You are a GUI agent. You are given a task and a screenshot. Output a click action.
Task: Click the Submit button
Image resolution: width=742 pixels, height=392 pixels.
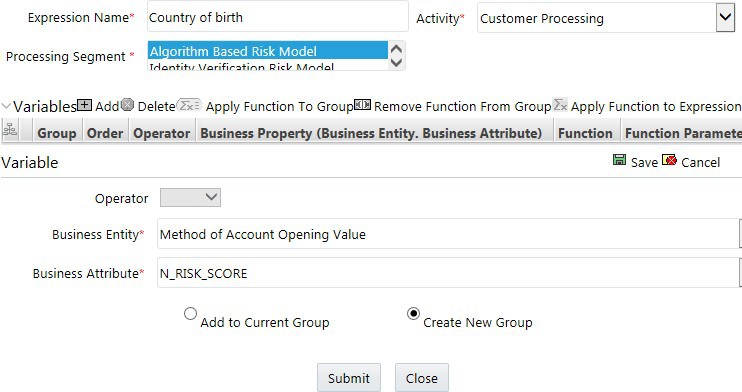(x=349, y=378)
